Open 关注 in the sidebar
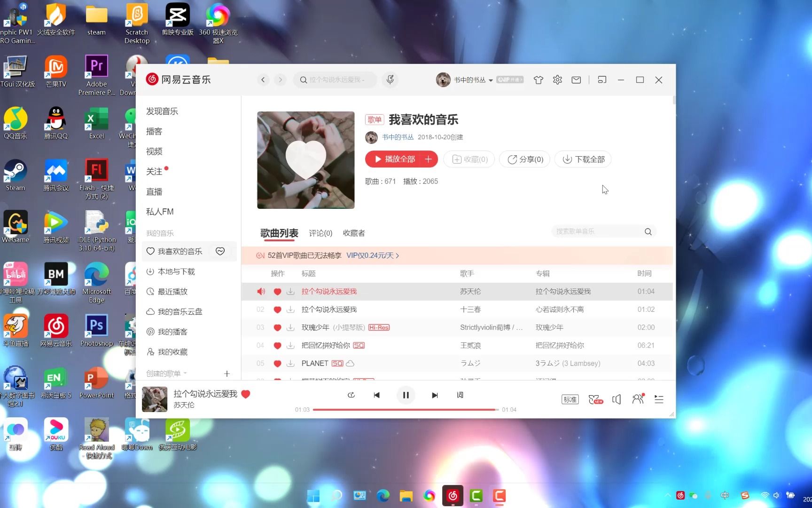 click(154, 172)
